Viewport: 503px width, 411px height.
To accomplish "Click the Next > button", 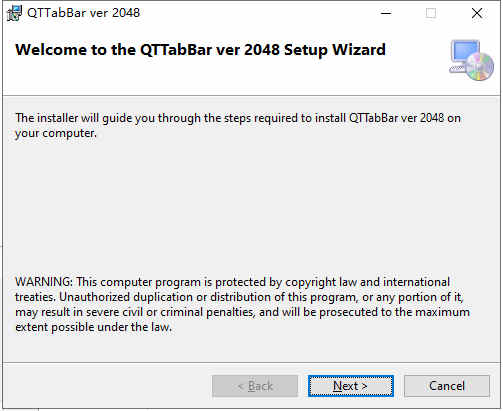I will click(351, 386).
